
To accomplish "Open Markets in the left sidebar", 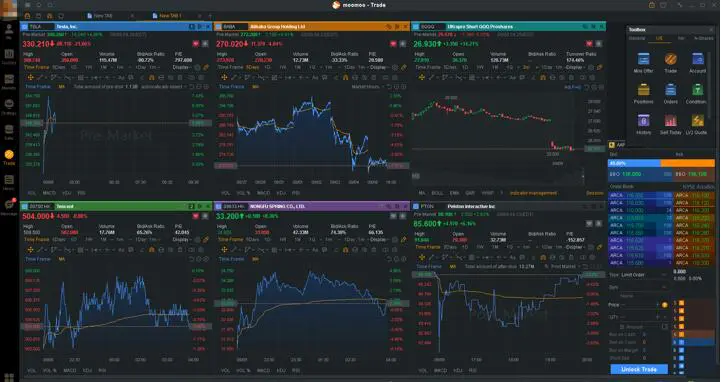I will (9, 82).
